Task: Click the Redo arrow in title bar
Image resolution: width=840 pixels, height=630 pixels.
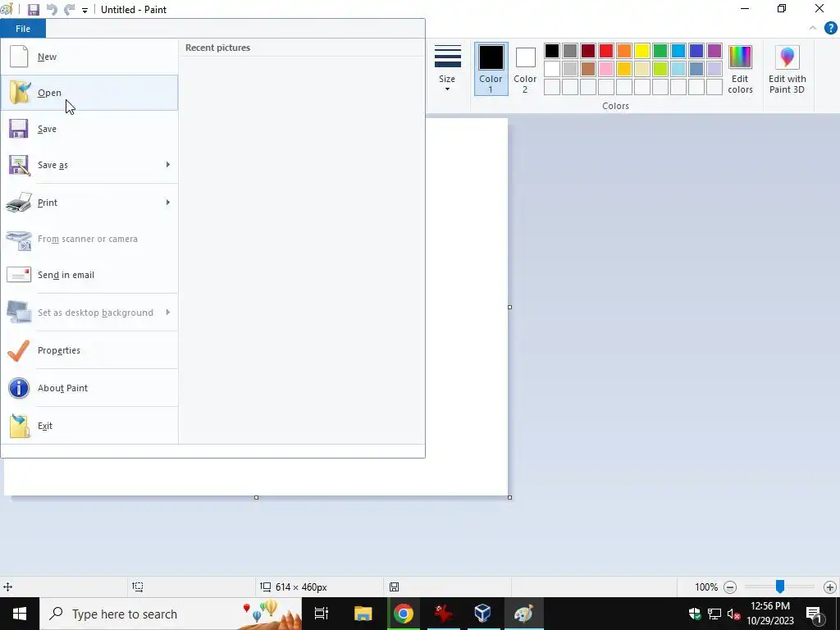Action: (x=69, y=10)
